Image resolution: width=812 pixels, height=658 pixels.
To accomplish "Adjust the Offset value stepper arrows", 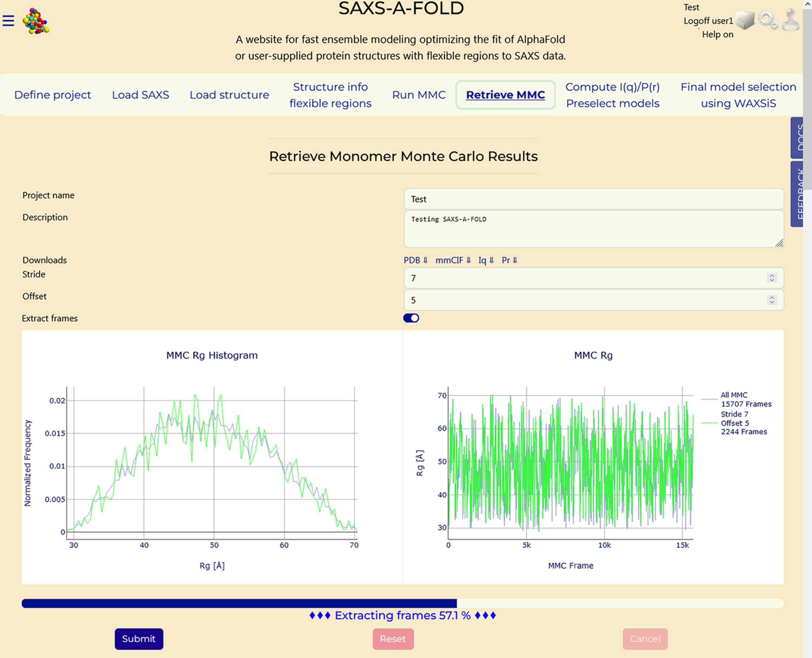I will (x=772, y=300).
